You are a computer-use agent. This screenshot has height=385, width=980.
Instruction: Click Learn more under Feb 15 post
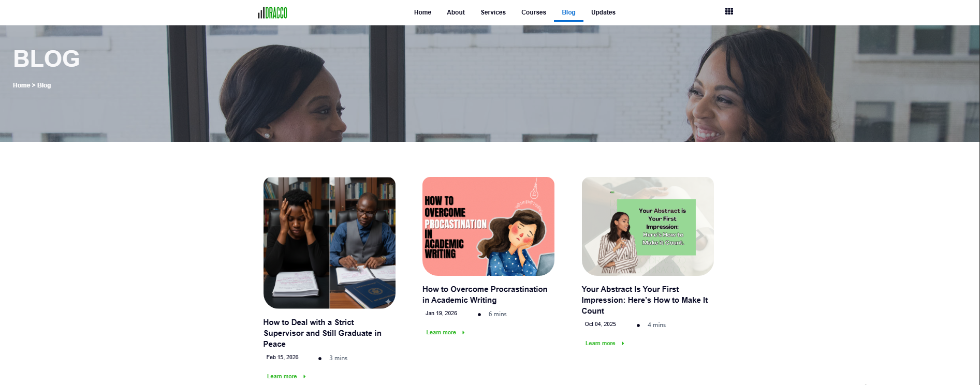282,377
